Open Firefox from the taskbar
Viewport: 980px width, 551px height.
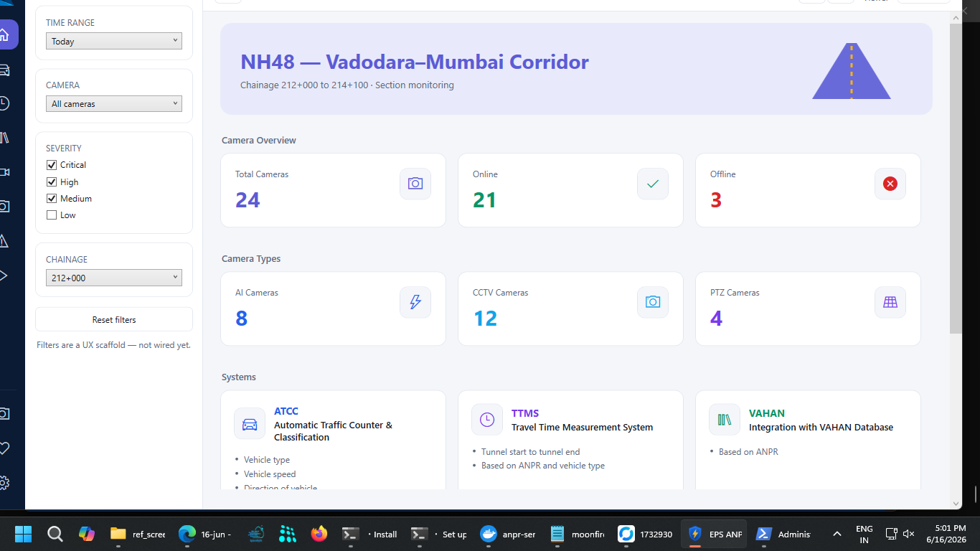[319, 534]
